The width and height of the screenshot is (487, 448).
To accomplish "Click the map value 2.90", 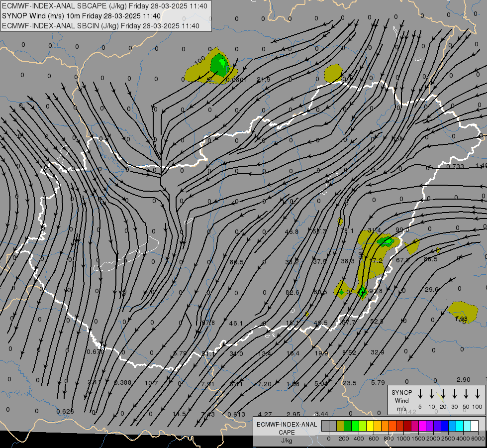I will (x=464, y=380).
